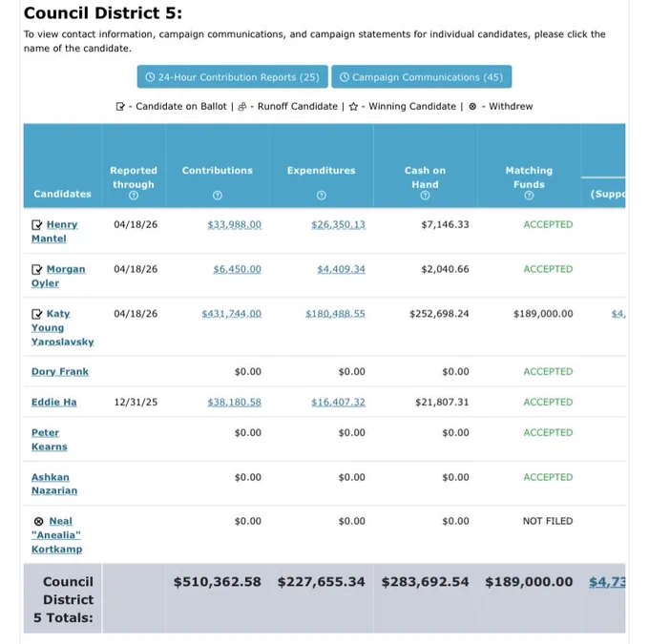View Eddie Ha contributions $38,180.58

(x=234, y=403)
